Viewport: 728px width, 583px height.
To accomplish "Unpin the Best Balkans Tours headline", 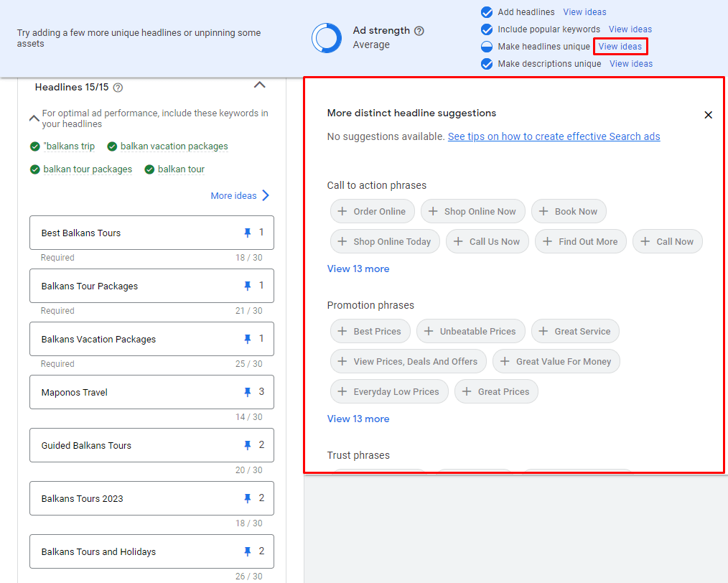I will 248,233.
